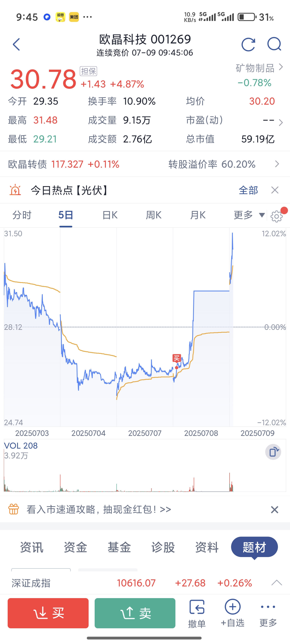Expand the 深证成指 index bar
The width and height of the screenshot is (290, 644).
(277, 583)
